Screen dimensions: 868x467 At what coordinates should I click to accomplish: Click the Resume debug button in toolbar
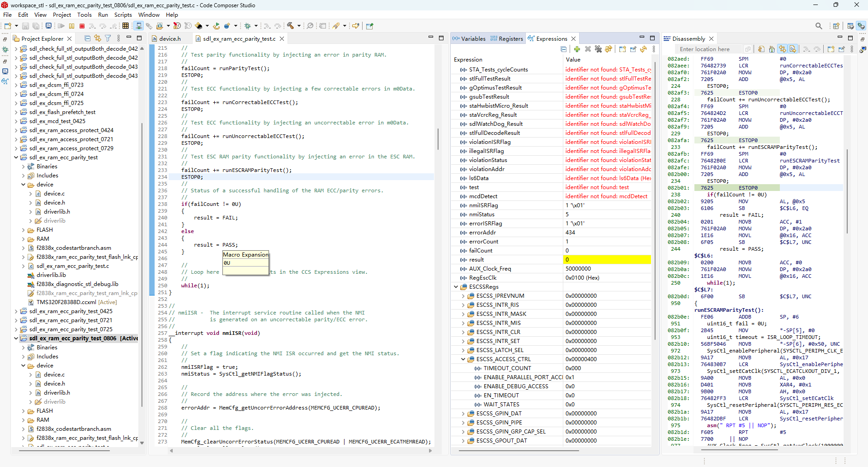coord(61,26)
